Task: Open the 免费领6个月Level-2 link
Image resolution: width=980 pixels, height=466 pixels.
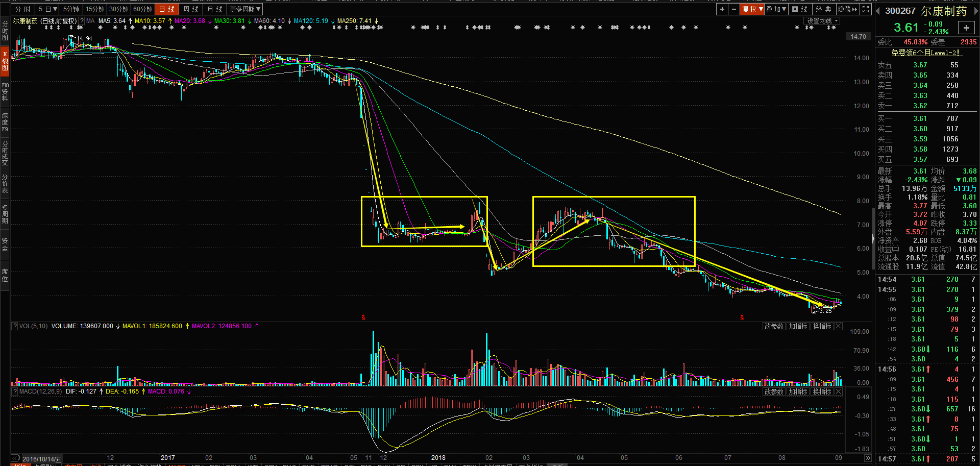Action: pos(925,53)
